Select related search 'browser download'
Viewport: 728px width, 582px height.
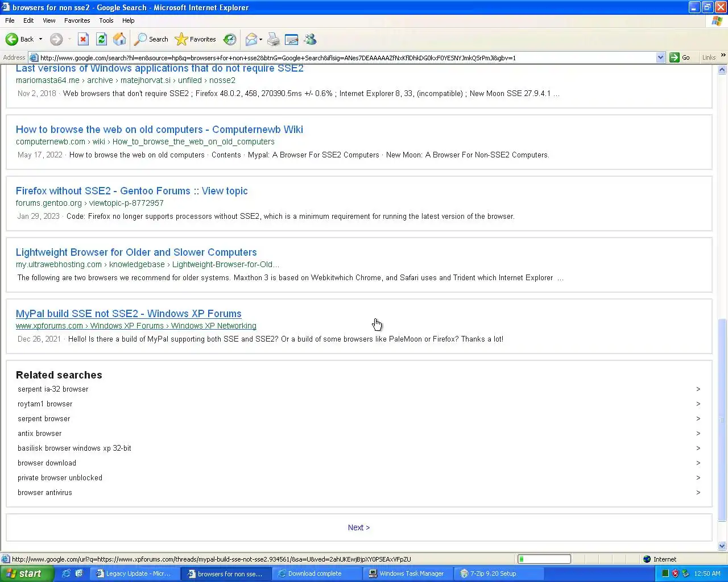click(x=47, y=463)
